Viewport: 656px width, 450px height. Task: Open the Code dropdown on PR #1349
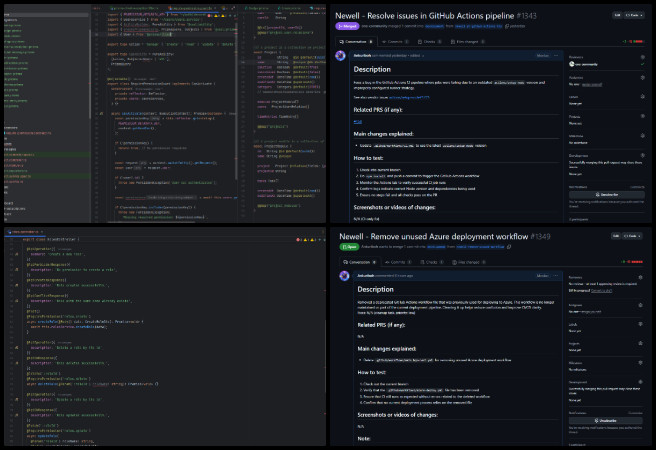click(x=633, y=236)
